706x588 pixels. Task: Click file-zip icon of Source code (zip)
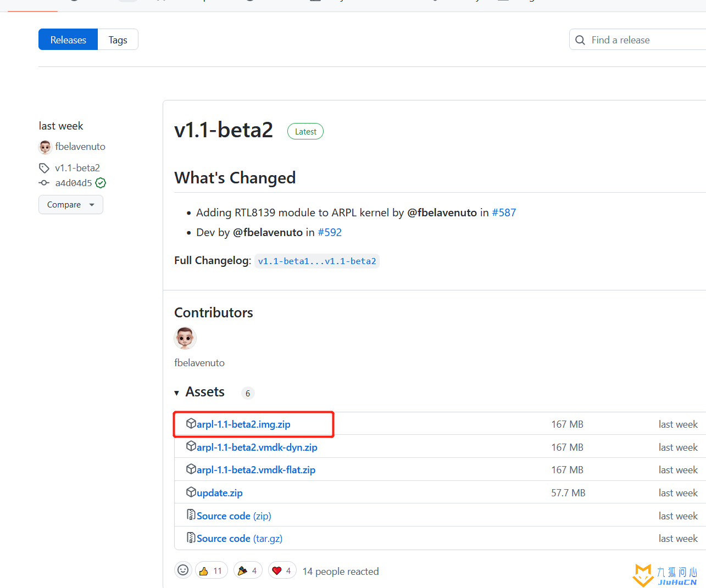191,515
